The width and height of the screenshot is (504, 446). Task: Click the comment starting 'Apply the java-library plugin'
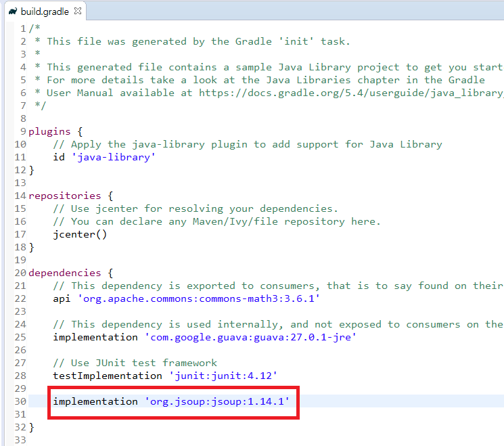pos(248,144)
